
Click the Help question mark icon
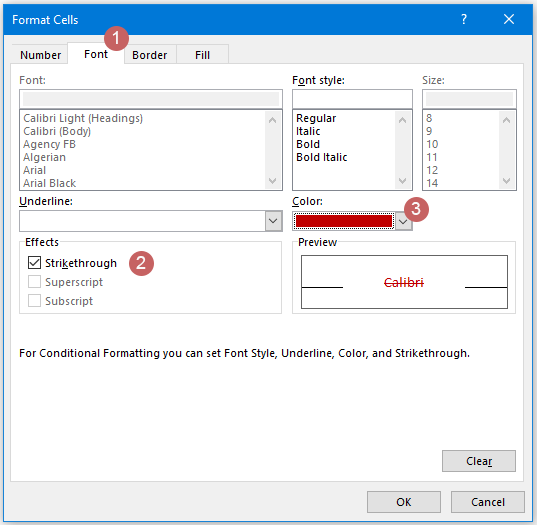pyautogui.click(x=464, y=19)
